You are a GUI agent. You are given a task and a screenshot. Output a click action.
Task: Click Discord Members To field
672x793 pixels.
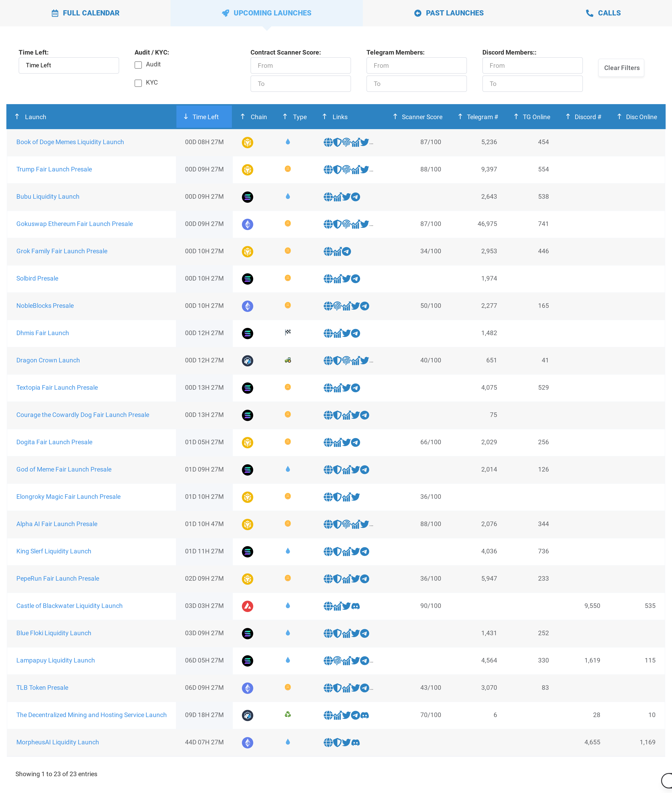[532, 84]
